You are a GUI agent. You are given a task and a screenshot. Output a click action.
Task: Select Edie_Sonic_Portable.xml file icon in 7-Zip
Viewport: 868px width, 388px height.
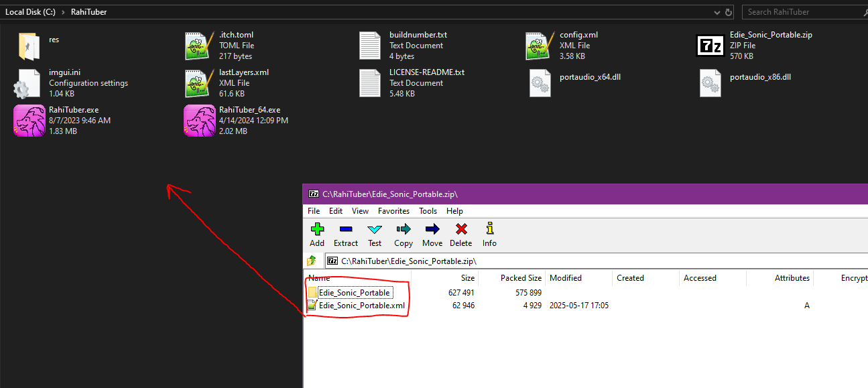(312, 306)
